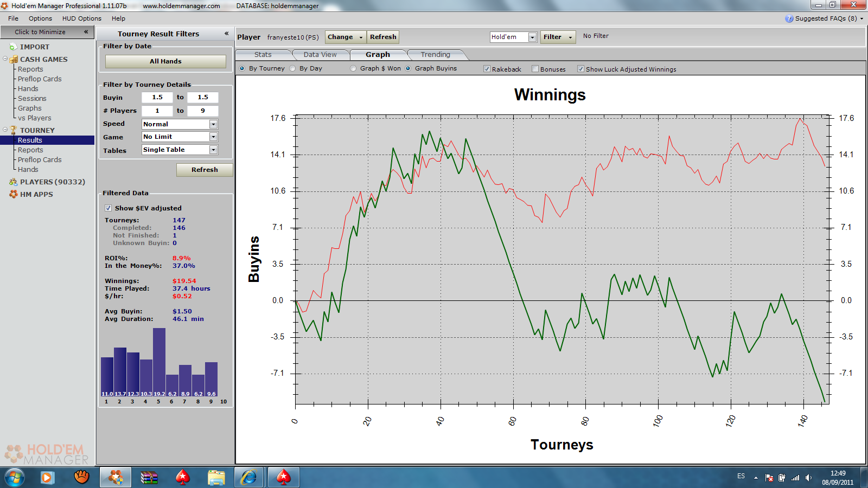This screenshot has width=868, height=488.
Task: Open the file explorer taskbar icon
Action: [216, 478]
